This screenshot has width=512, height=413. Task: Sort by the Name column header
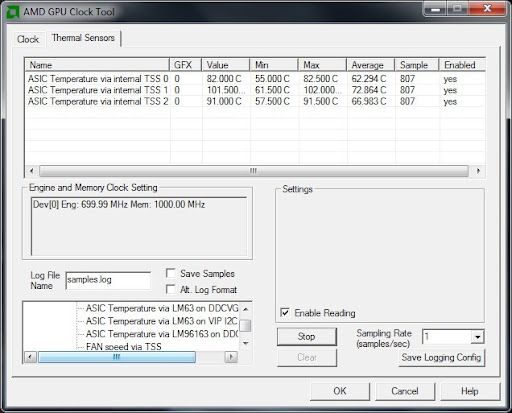97,65
